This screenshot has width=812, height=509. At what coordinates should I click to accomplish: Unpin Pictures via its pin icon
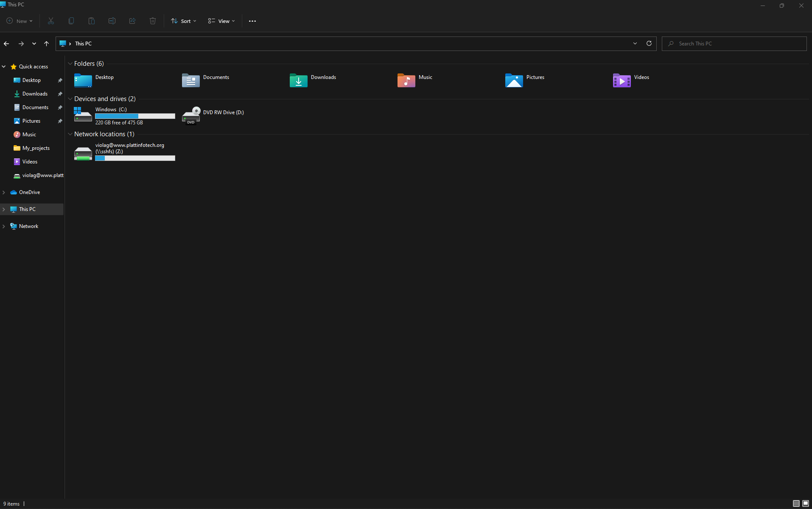tap(60, 121)
